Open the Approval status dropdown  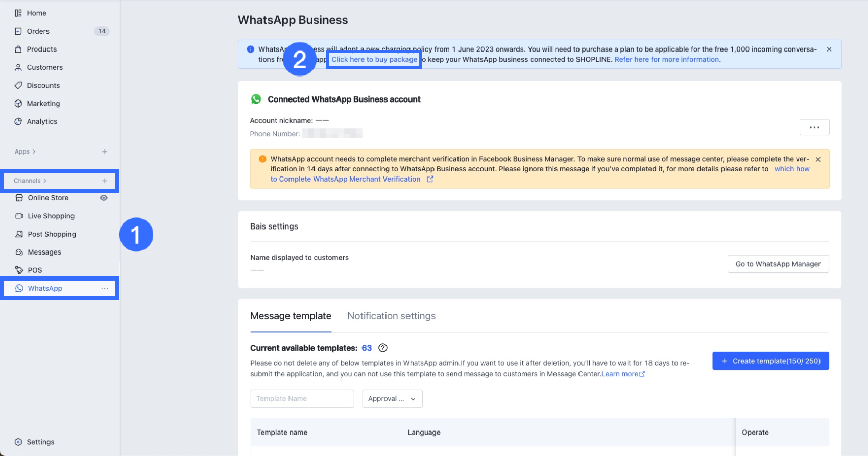pyautogui.click(x=392, y=399)
